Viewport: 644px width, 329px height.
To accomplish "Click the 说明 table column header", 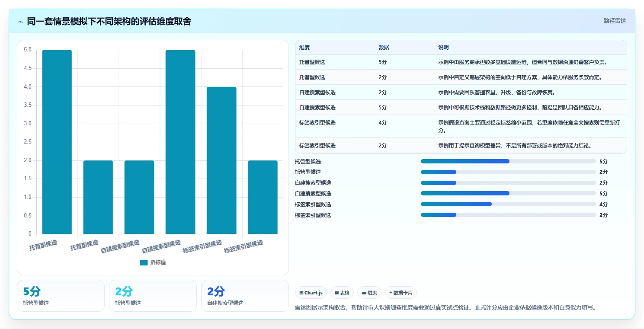I will point(443,48).
